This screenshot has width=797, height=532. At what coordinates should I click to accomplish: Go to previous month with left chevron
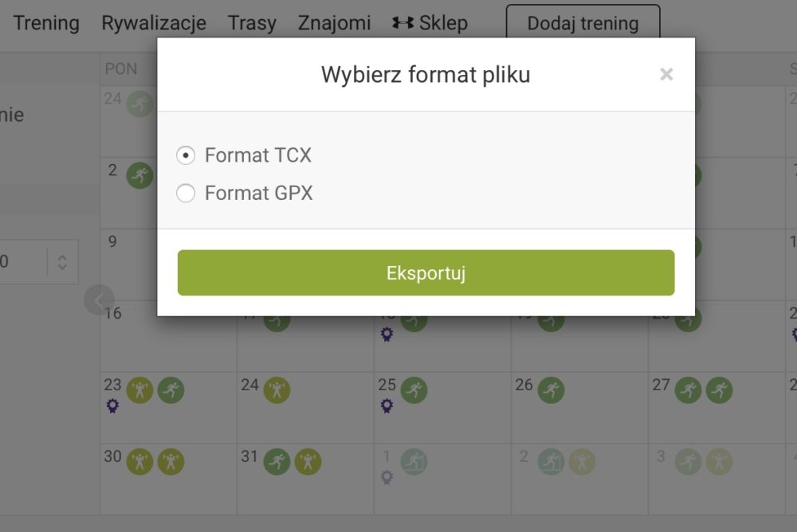99,299
